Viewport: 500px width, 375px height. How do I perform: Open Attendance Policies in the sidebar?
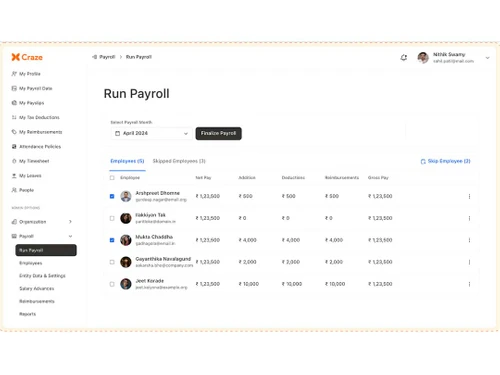pos(36,146)
